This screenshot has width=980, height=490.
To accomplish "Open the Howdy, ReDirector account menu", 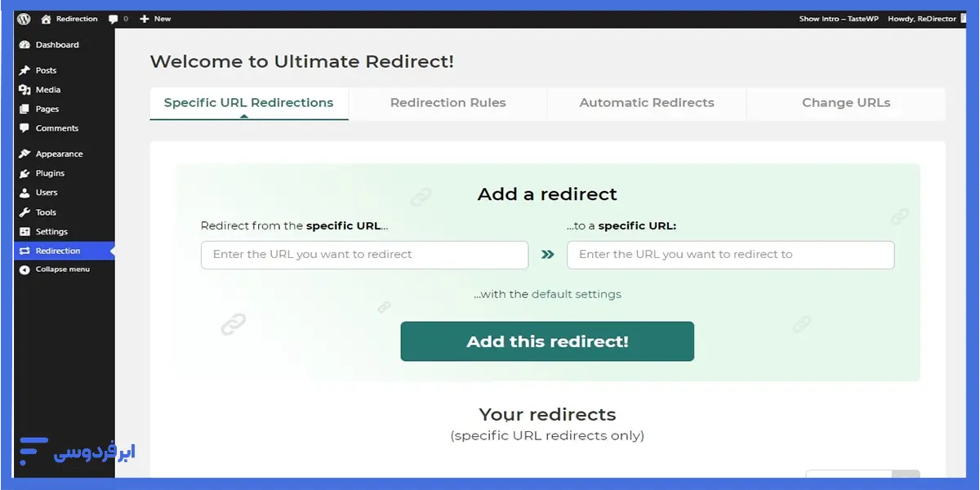I will 923,19.
